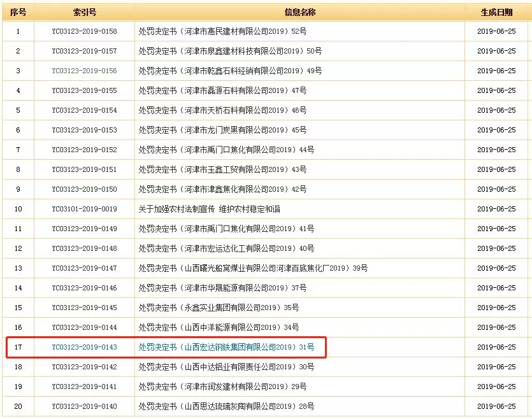This screenshot has height=419, width=532.
Task: Open 处罚决定书 山西宏达钢铁集团有限公司 31号
Action: pyautogui.click(x=226, y=347)
